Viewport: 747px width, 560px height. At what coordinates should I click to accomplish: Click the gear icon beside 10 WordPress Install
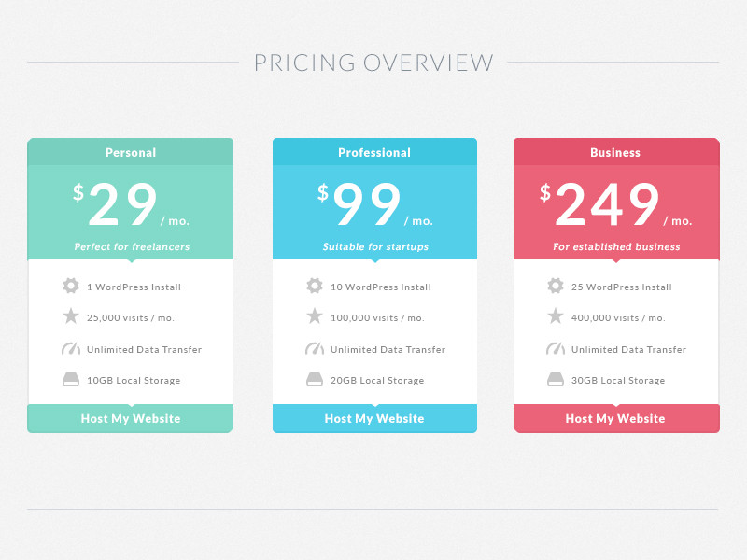(315, 286)
